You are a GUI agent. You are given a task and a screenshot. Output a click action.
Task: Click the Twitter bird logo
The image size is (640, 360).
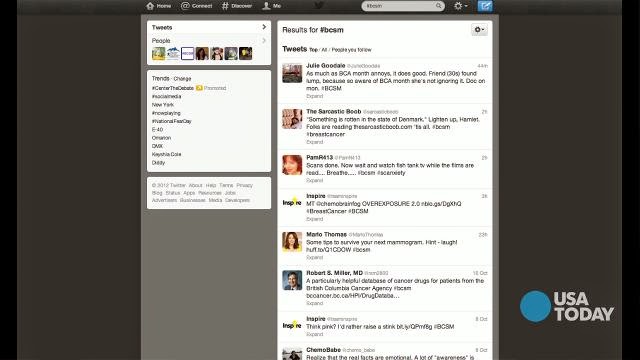[319, 5]
